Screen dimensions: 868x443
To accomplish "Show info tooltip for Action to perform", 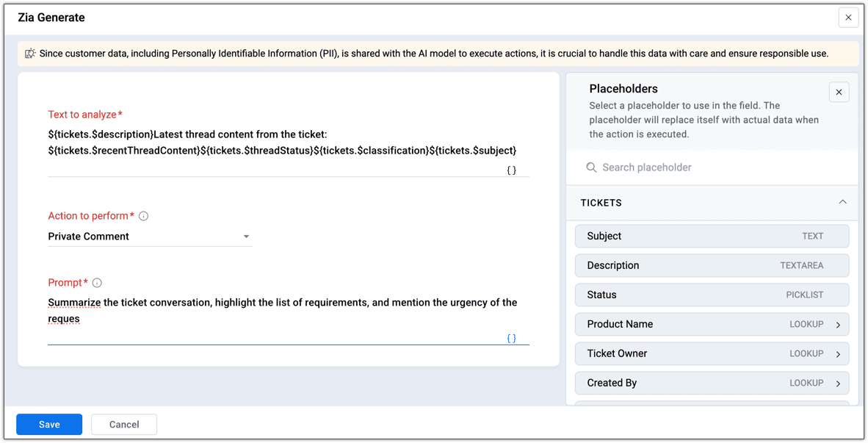I will coord(144,216).
